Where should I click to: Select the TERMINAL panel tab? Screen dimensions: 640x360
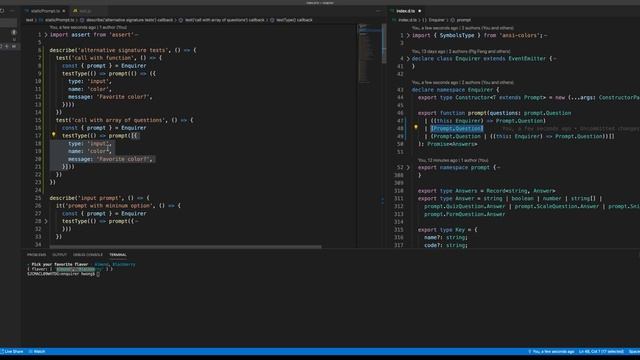click(x=118, y=255)
